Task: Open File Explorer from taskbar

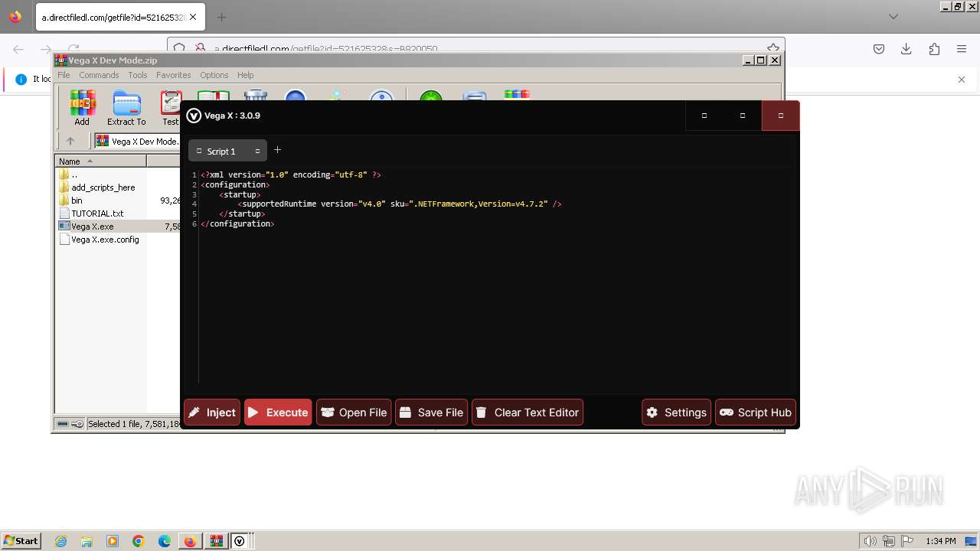Action: (x=87, y=541)
